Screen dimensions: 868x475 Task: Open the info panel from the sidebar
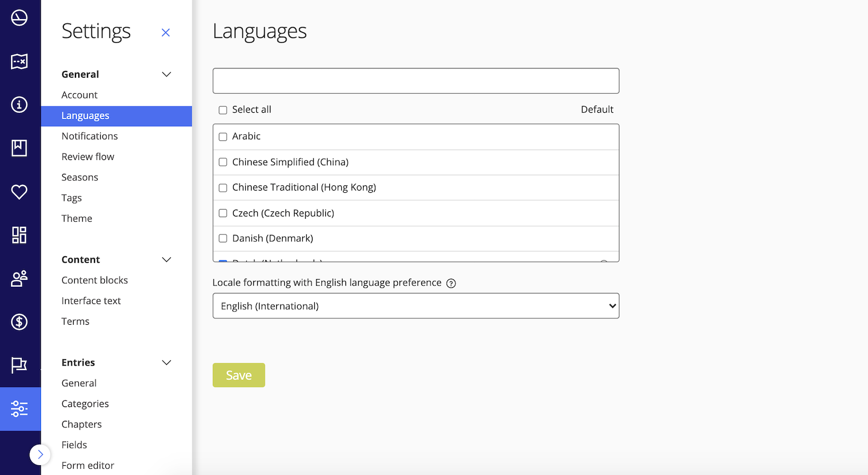pyautogui.click(x=19, y=105)
